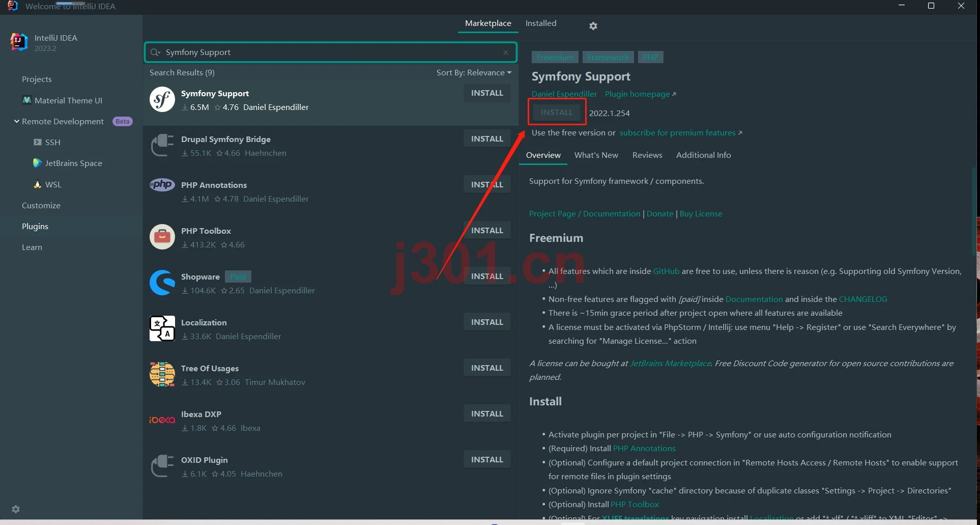Screen dimensions: 980x525
Task: Click the search magnifier icon
Action: coord(155,52)
